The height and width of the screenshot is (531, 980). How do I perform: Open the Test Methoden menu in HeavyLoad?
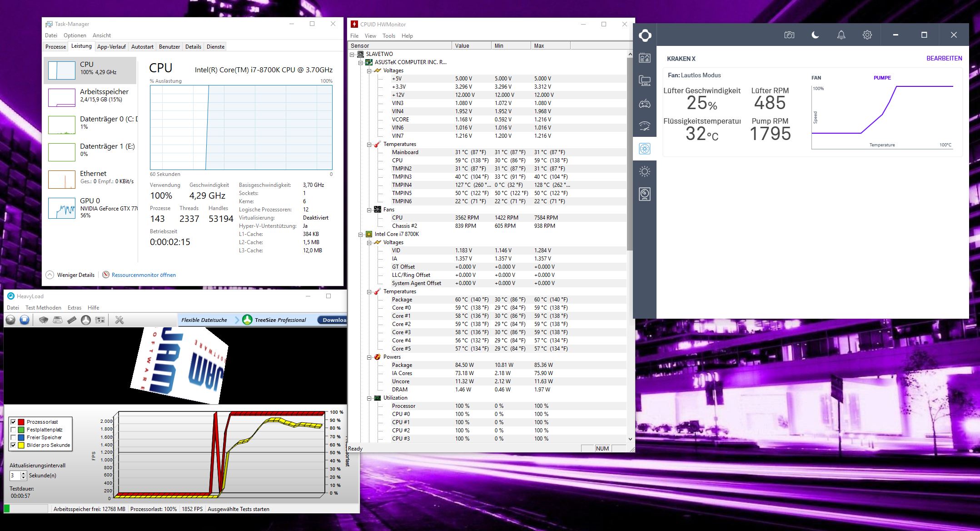[44, 308]
